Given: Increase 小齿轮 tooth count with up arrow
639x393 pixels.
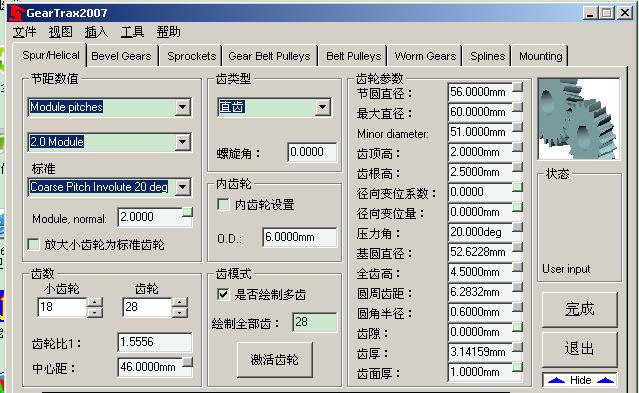Looking at the screenshot, I should [x=95, y=302].
